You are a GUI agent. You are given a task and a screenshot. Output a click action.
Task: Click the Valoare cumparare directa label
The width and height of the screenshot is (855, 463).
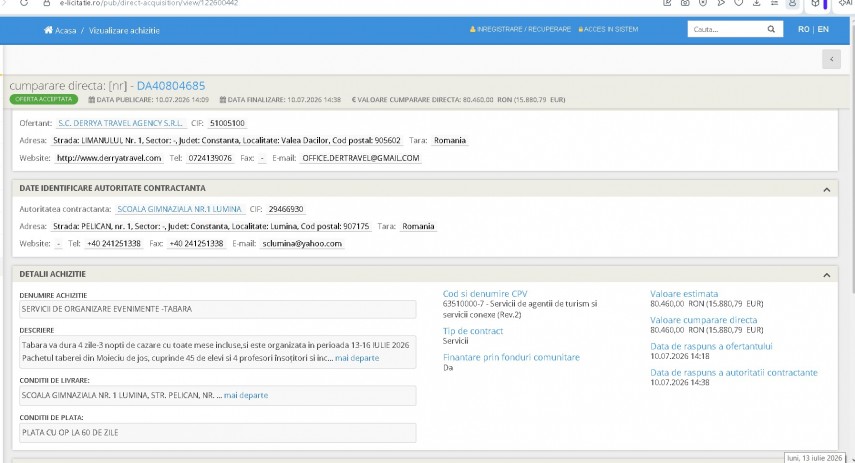pyautogui.click(x=703, y=320)
